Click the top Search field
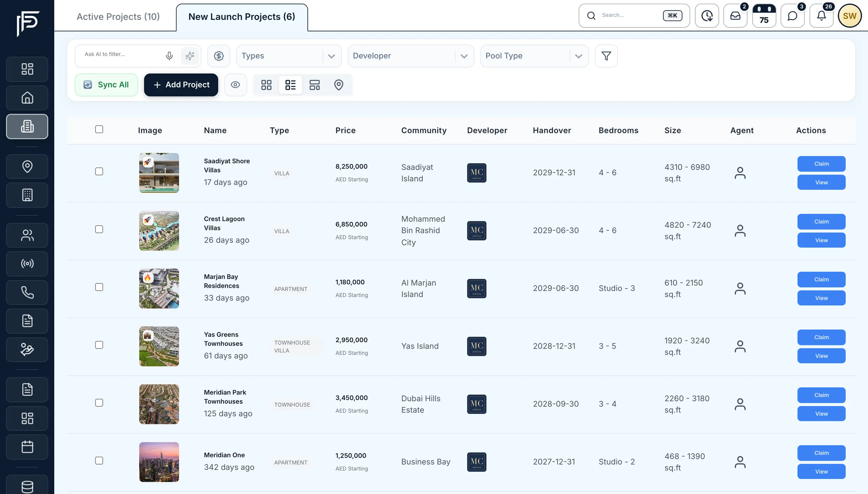 (x=634, y=16)
